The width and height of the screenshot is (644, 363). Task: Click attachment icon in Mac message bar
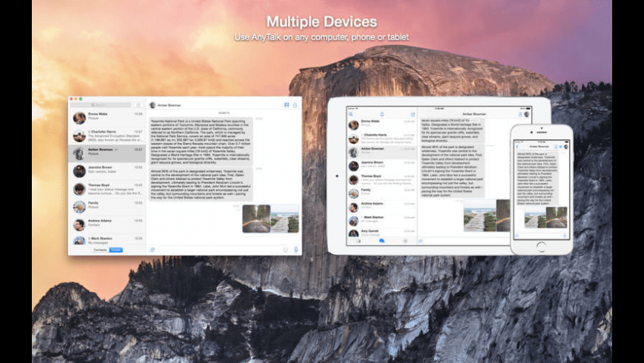[152, 250]
